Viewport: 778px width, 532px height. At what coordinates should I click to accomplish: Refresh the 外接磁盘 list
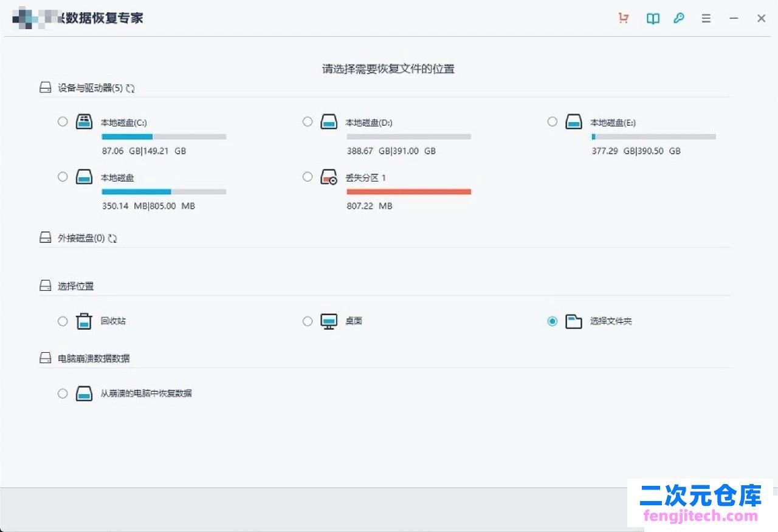pyautogui.click(x=112, y=239)
